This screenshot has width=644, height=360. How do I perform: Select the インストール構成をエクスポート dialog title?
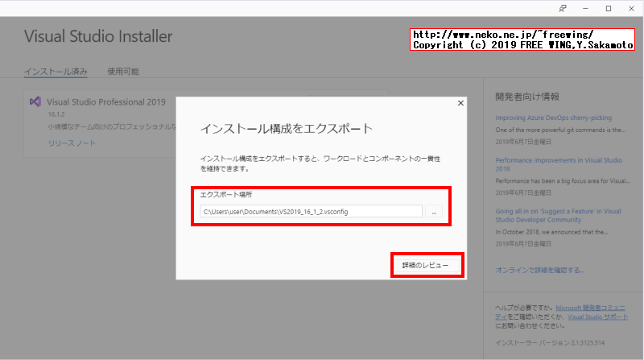[x=287, y=129]
